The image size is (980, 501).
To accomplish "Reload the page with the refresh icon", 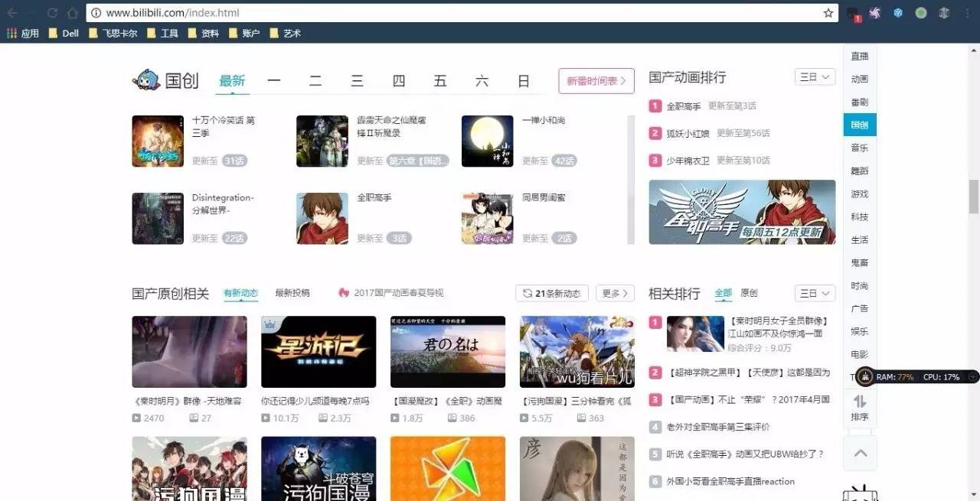I will coord(52,13).
